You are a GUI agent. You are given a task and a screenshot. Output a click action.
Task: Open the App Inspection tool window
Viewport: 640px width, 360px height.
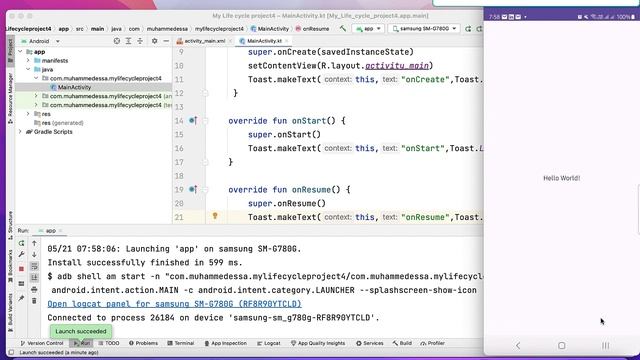coord(225,343)
